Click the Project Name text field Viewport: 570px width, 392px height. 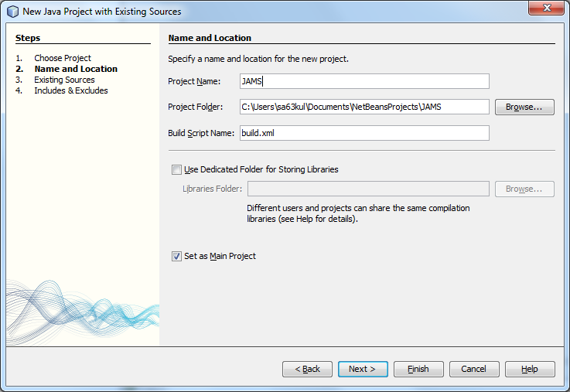364,81
